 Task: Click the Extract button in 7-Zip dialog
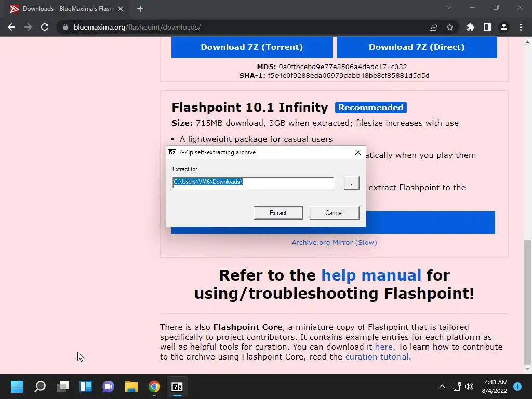(x=278, y=212)
